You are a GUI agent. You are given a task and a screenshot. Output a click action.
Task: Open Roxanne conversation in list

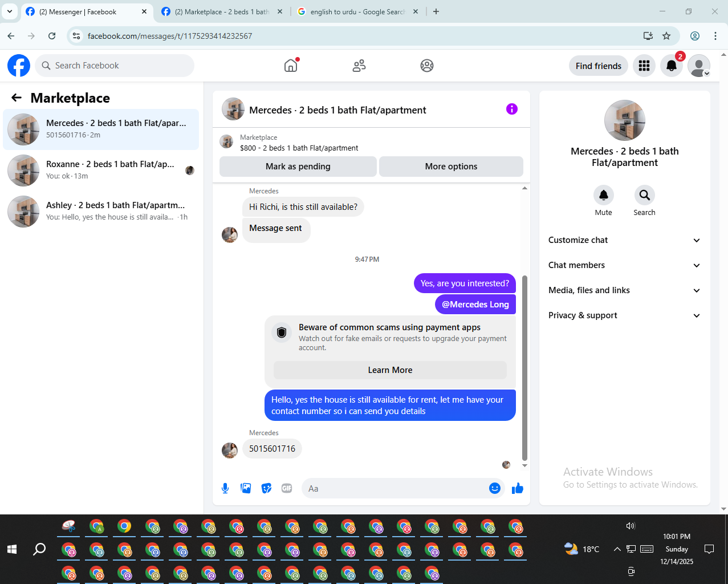(101, 171)
